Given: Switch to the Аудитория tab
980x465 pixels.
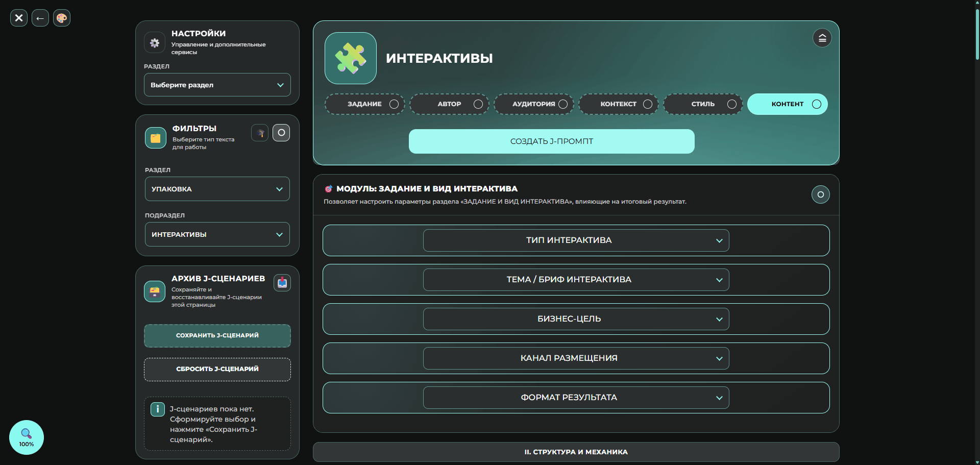Looking at the screenshot, I should pos(534,104).
